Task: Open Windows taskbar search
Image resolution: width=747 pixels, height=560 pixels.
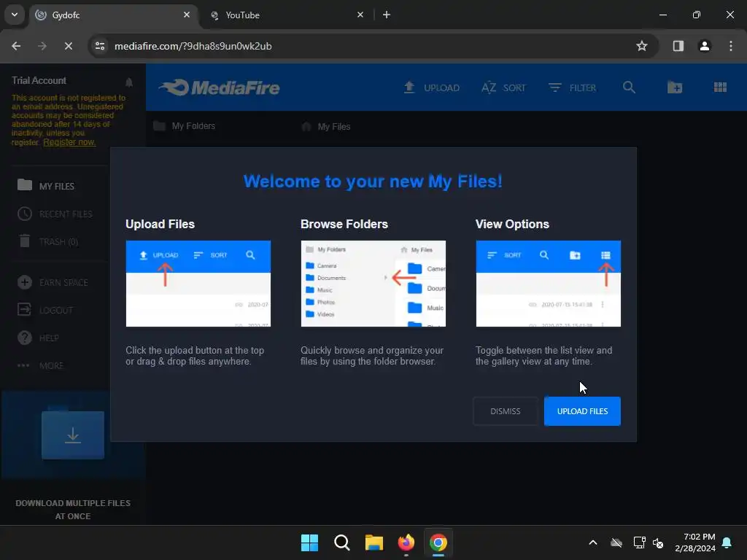Action: (x=341, y=542)
